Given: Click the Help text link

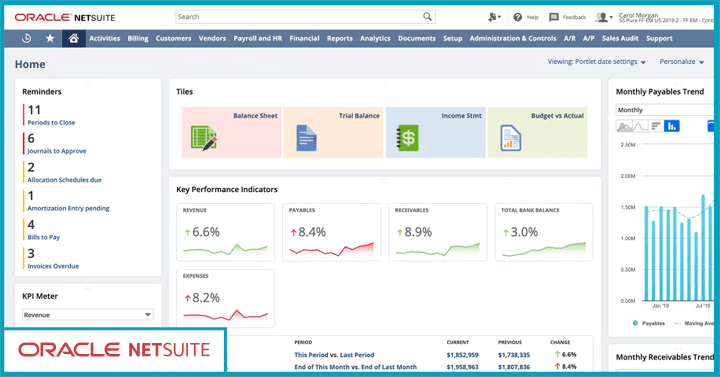Looking at the screenshot, I should (533, 17).
